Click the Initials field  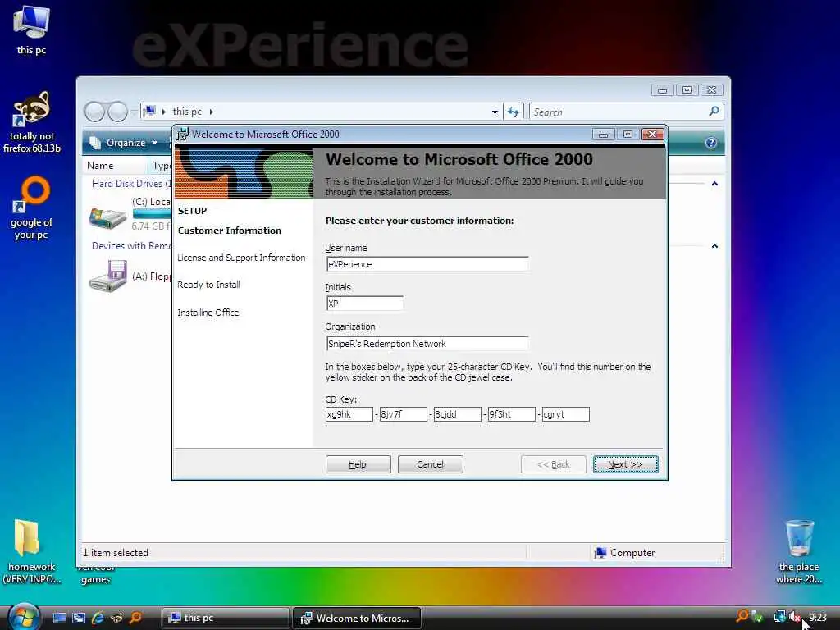[364, 304]
